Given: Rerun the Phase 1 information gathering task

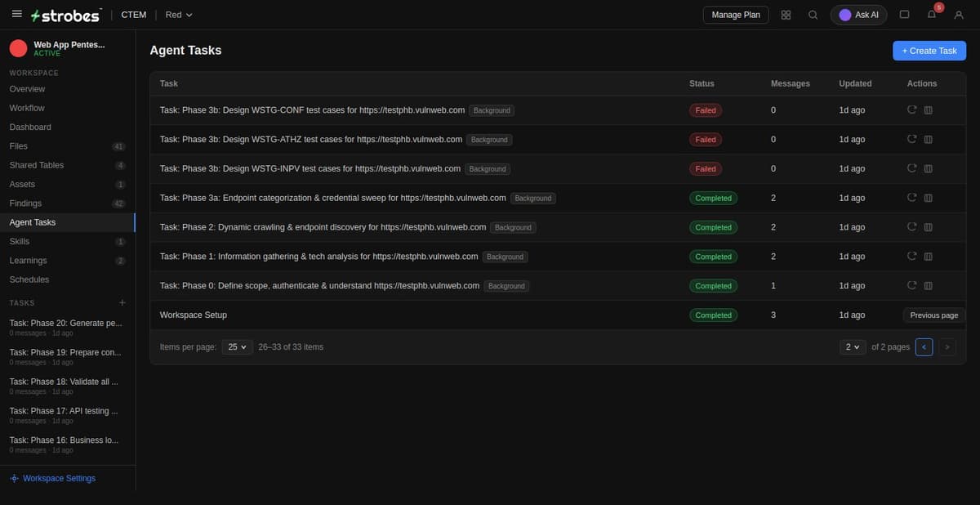Looking at the screenshot, I should (x=912, y=257).
